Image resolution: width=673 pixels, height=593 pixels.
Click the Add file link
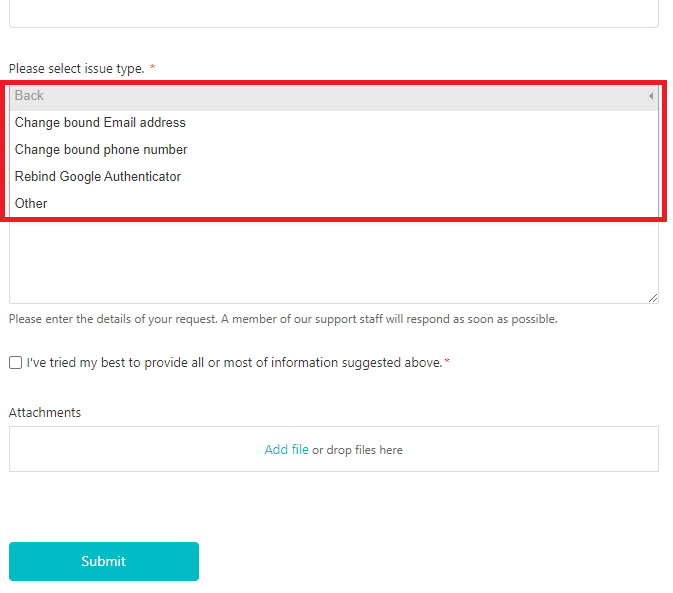point(286,450)
